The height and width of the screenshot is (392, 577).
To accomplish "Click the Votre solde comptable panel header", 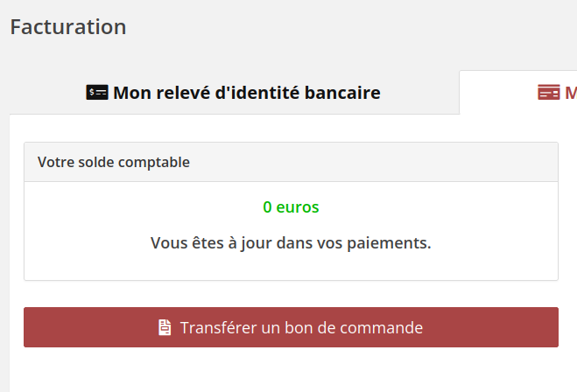I will [291, 162].
